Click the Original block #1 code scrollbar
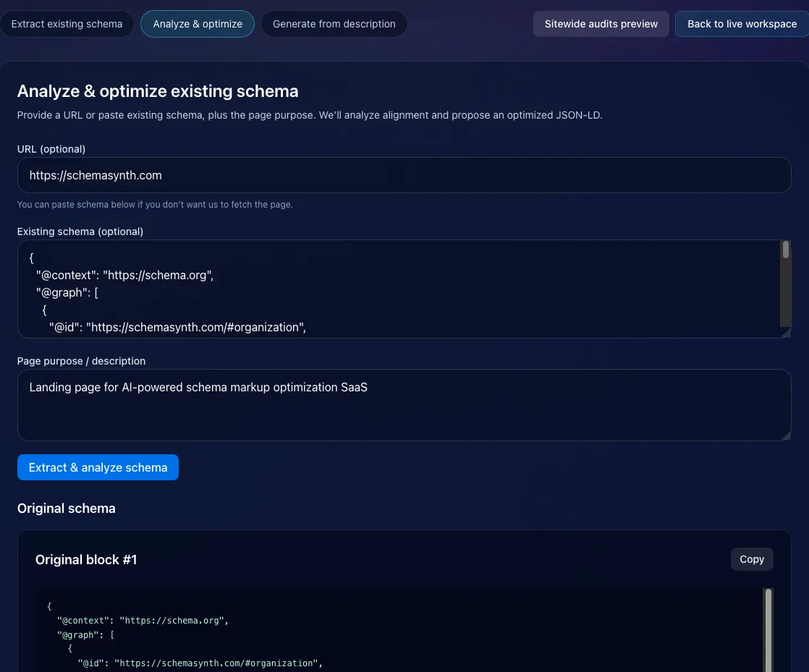The width and height of the screenshot is (809, 672). click(x=768, y=630)
